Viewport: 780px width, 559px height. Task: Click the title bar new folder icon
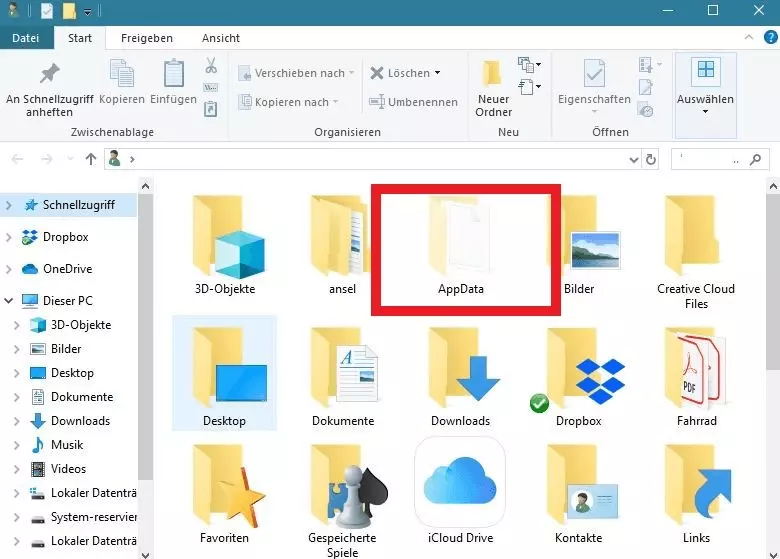tap(69, 10)
